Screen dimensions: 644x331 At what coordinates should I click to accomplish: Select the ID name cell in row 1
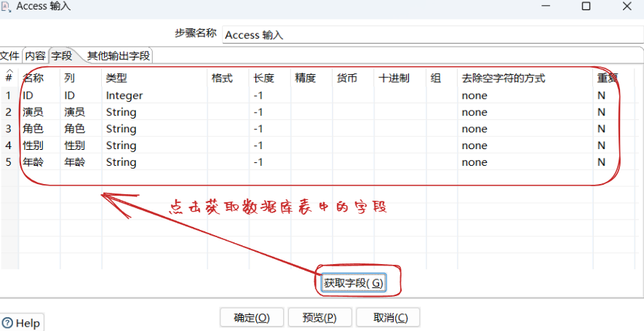[x=39, y=95]
